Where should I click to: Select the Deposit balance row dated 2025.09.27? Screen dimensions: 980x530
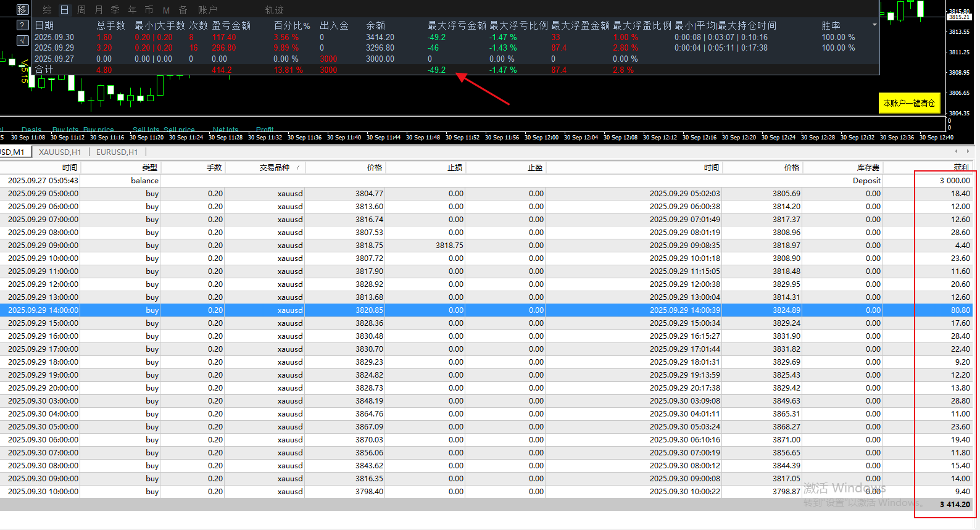pyautogui.click(x=486, y=180)
